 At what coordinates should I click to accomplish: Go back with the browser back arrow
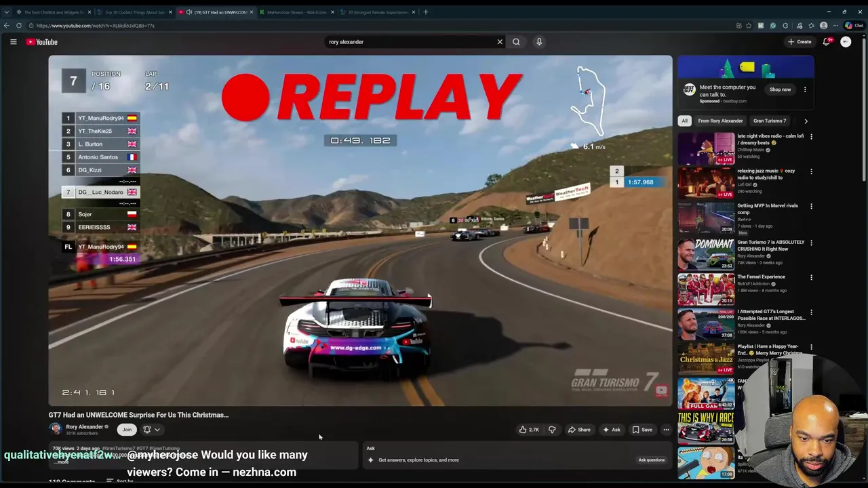click(7, 26)
